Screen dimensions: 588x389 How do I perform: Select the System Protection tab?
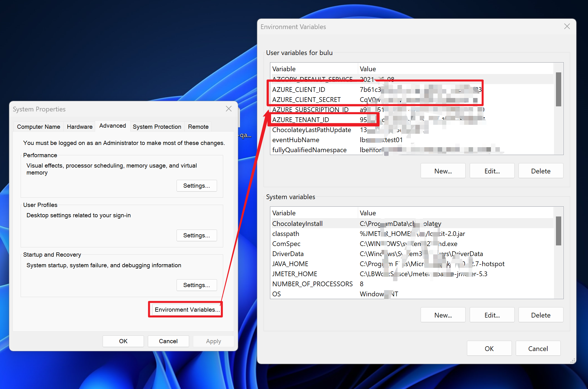point(157,127)
